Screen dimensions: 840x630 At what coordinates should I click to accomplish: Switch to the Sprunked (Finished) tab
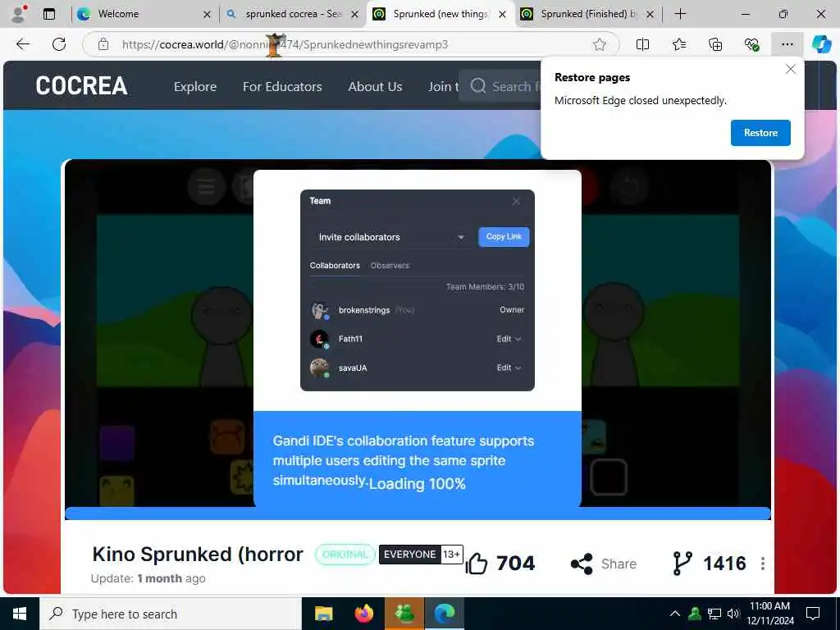tap(587, 14)
